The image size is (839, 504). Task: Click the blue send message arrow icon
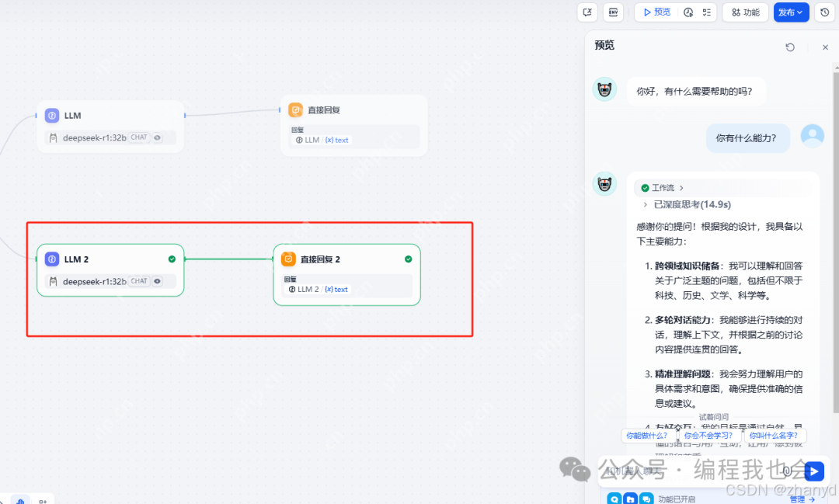813,471
